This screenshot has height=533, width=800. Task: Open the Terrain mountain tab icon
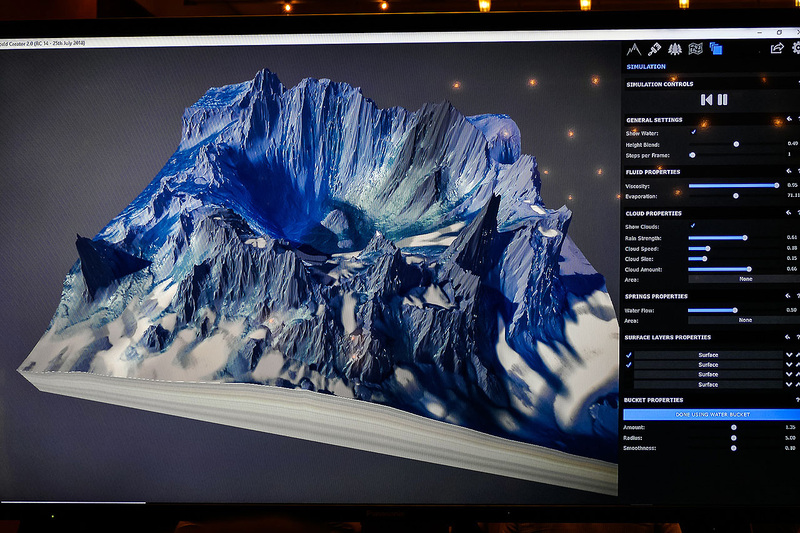point(634,49)
